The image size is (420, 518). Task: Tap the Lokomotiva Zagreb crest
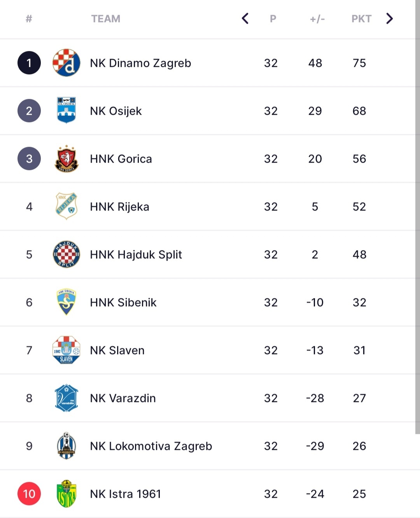click(x=66, y=446)
